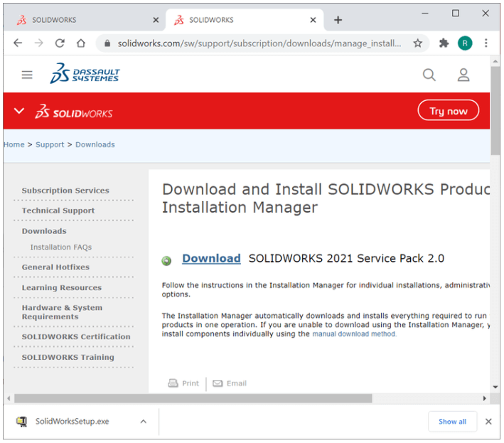
Task: Click the Email link with the envelope icon
Action: 230,383
